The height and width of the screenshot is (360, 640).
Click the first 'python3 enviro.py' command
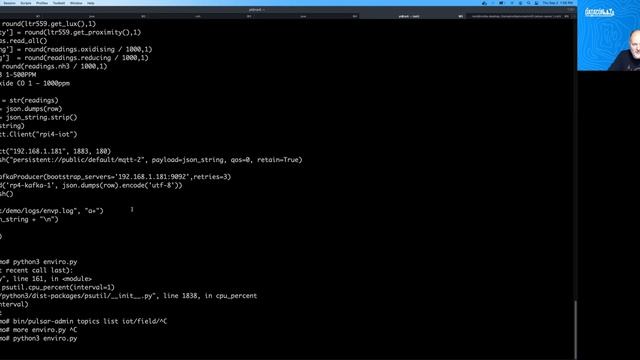coord(39,262)
